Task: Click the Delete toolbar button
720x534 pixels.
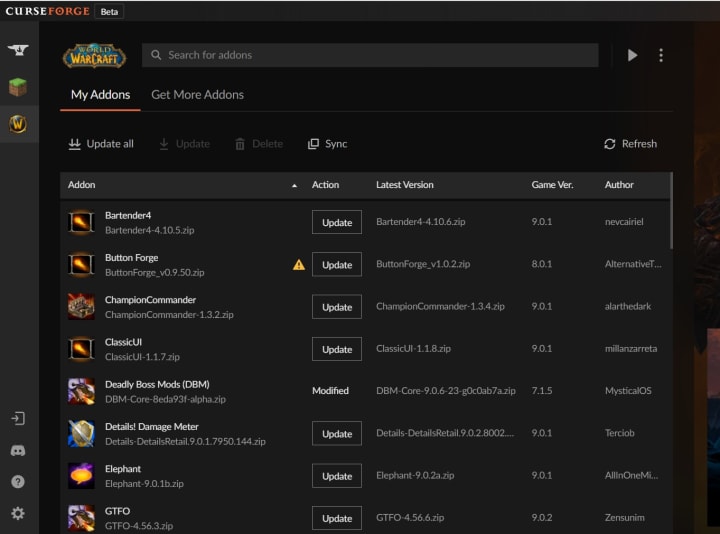Action: point(259,144)
